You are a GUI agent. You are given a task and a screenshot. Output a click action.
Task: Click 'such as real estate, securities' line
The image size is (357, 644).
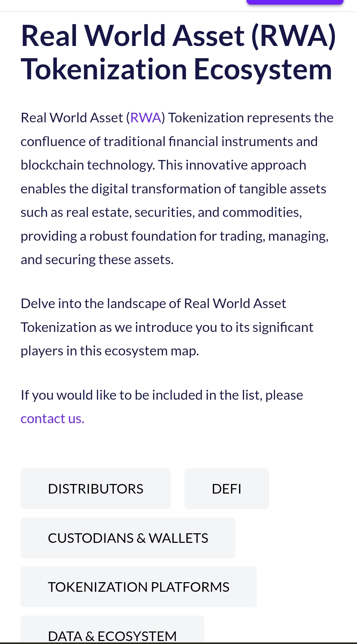(161, 213)
